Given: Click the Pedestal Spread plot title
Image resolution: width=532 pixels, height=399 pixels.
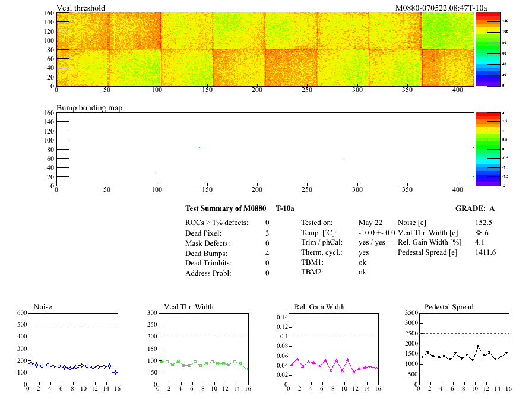Looking at the screenshot, I should (449, 307).
